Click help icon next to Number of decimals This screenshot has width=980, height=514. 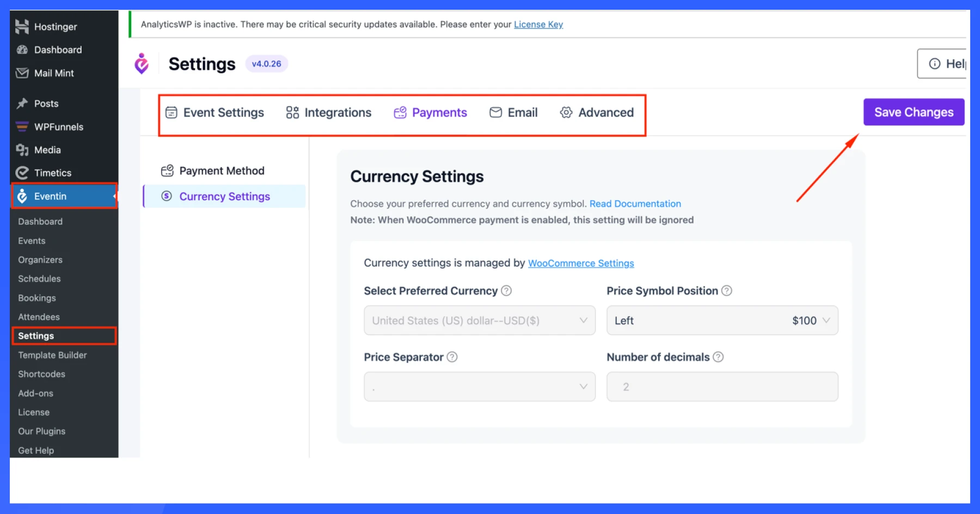click(718, 357)
